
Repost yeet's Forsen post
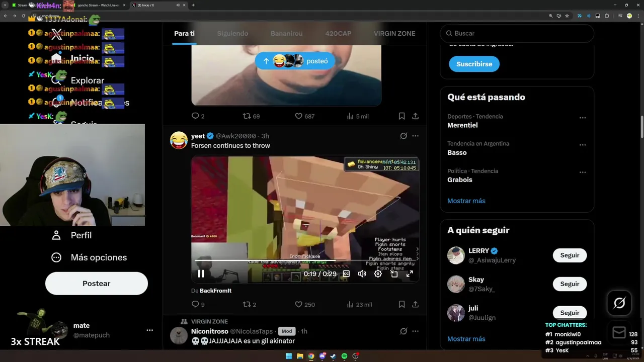tap(250, 304)
